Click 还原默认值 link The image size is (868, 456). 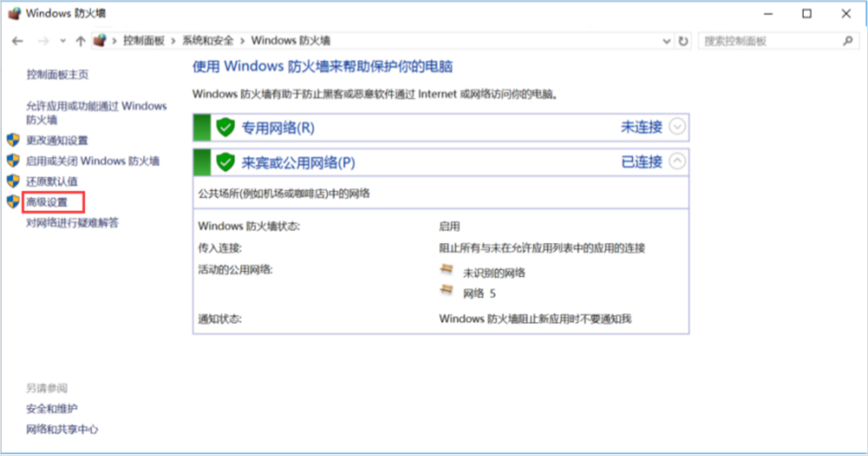tap(52, 182)
